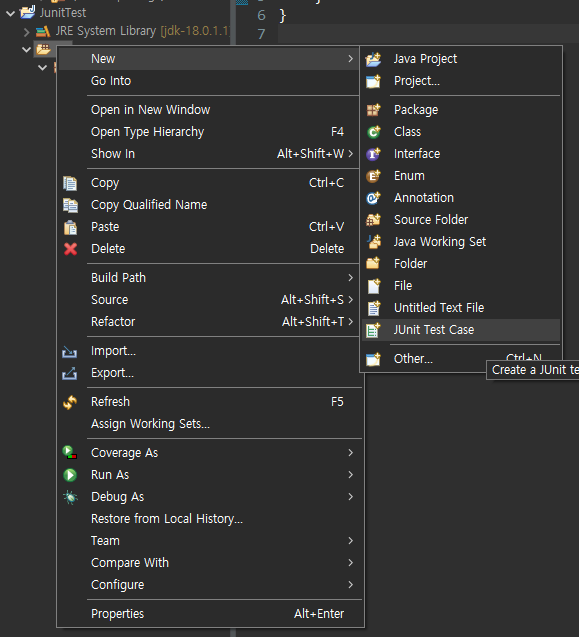This screenshot has height=637, width=579.
Task: Click the JRE System Library icon
Action: (x=43, y=31)
